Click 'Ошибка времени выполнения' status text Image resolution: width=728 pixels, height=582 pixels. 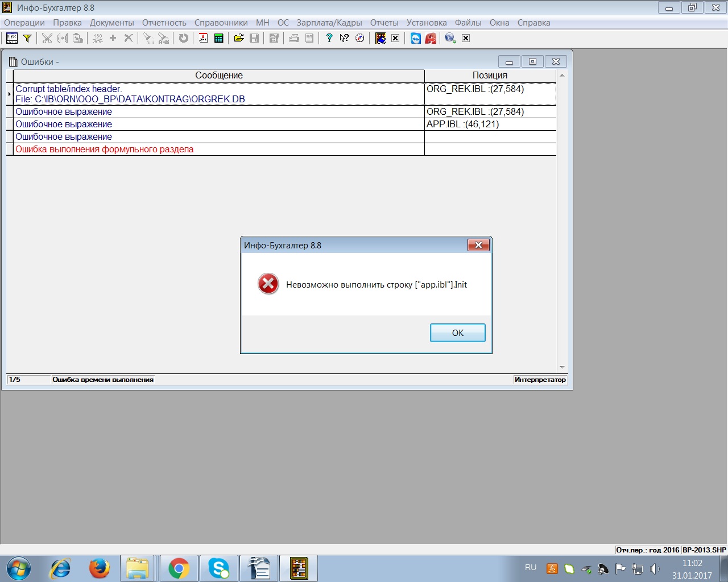pyautogui.click(x=103, y=380)
